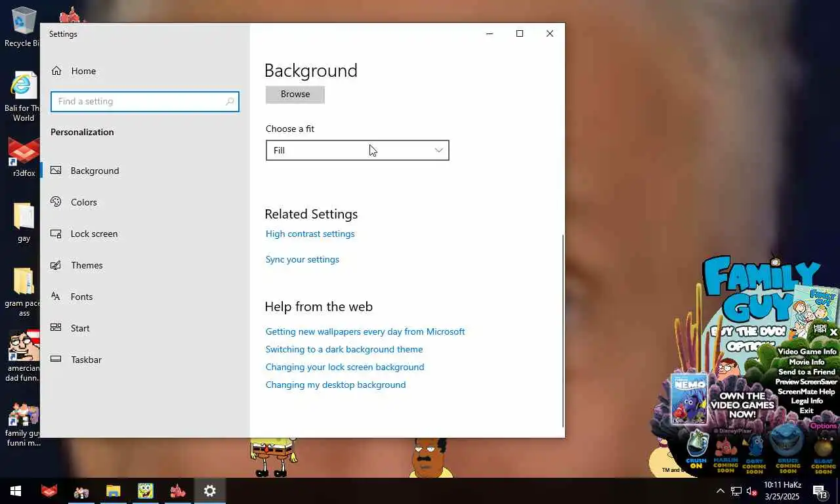Click Preview ScreenSaver option
This screenshot has width=840, height=504.
click(807, 381)
